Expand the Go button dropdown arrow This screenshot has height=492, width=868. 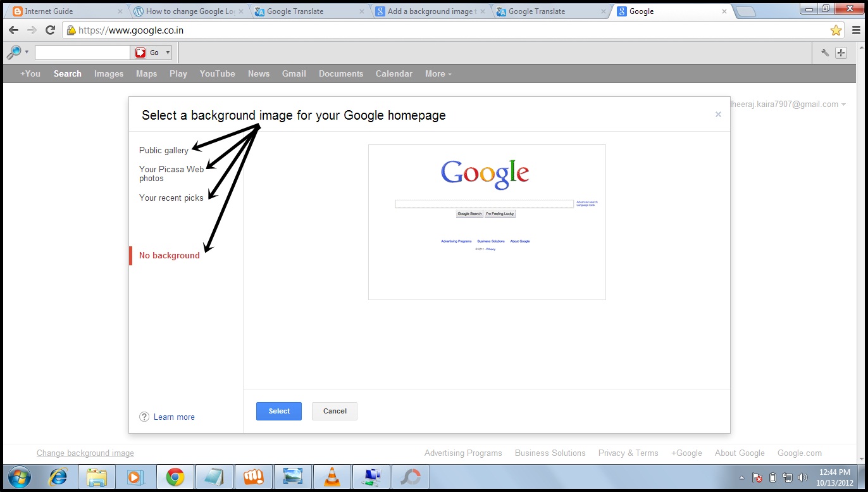[167, 52]
